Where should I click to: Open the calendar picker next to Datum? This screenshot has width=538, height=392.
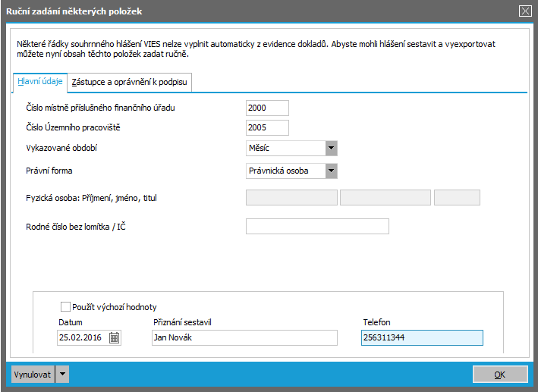coord(114,338)
